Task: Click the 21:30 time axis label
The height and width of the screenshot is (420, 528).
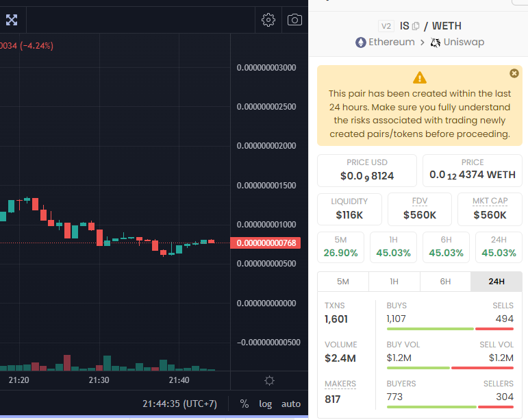Action: (99, 380)
